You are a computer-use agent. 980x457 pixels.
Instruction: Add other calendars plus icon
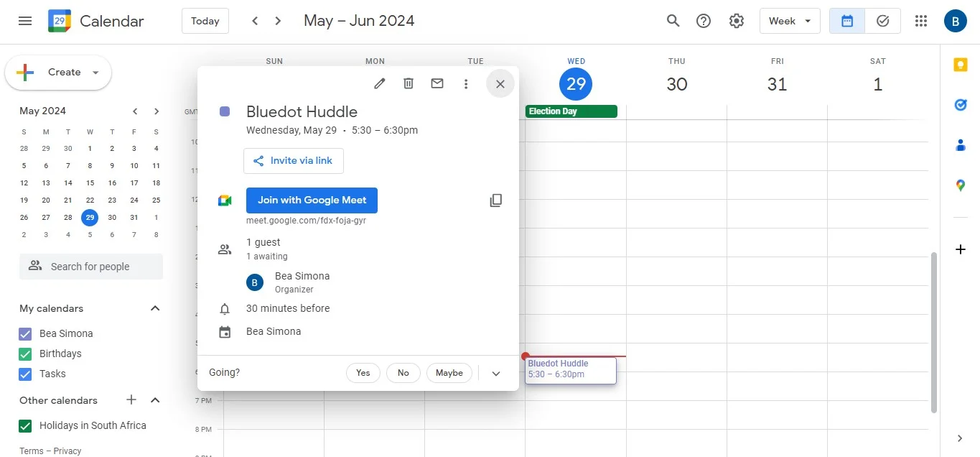(131, 400)
